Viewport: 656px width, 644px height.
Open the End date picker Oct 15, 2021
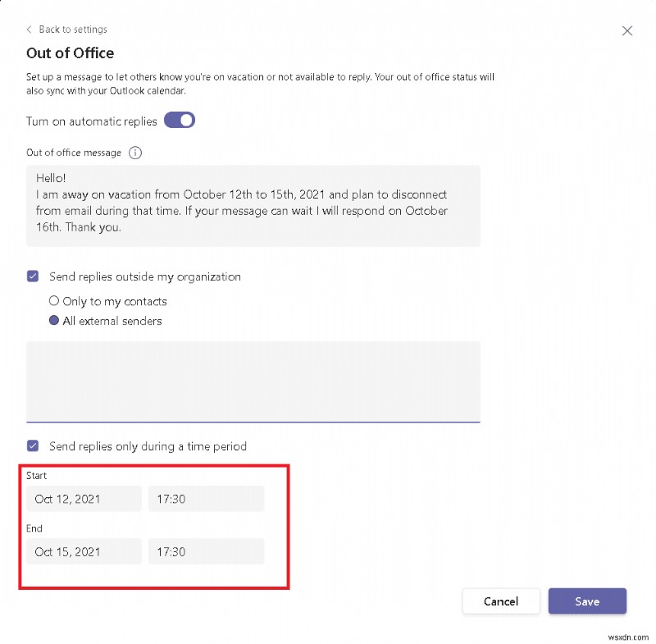click(84, 551)
